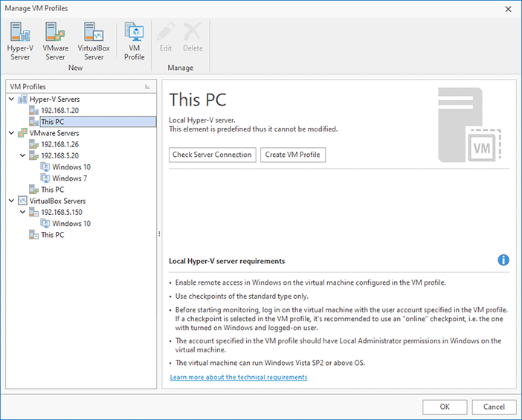Click server icon beside 192.168.1.26
522x420 pixels.
pos(33,144)
